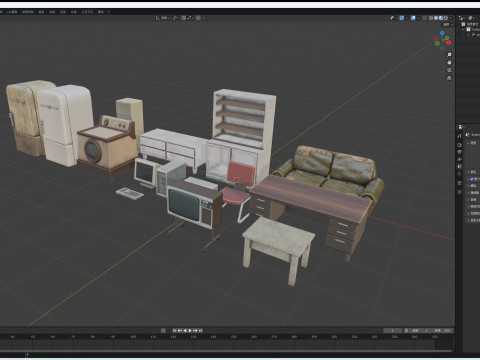The width and height of the screenshot is (480, 360).
Task: Toggle the preview range clock icon
Action: point(406,331)
